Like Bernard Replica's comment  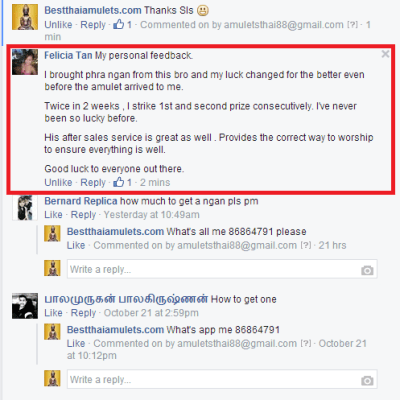click(x=53, y=215)
